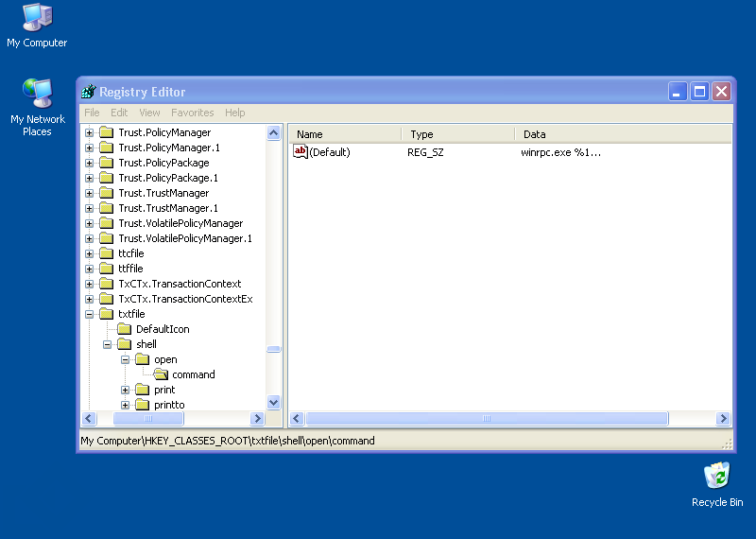The height and width of the screenshot is (539, 756).
Task: Select the Trust.PolicyPackage.1 key label
Action: pyautogui.click(x=168, y=178)
